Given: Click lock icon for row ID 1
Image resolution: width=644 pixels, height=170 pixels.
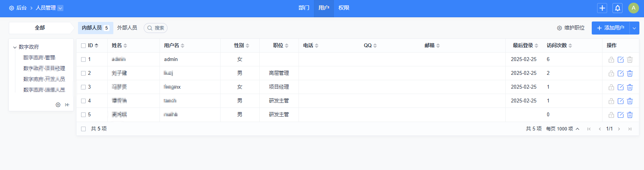Looking at the screenshot, I should [x=611, y=59].
